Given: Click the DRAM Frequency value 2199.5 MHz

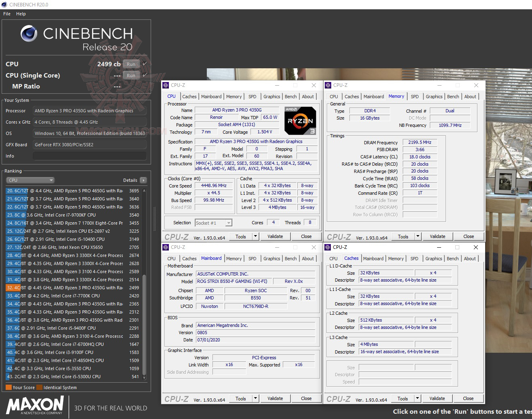Looking at the screenshot, I should pyautogui.click(x=420, y=142).
